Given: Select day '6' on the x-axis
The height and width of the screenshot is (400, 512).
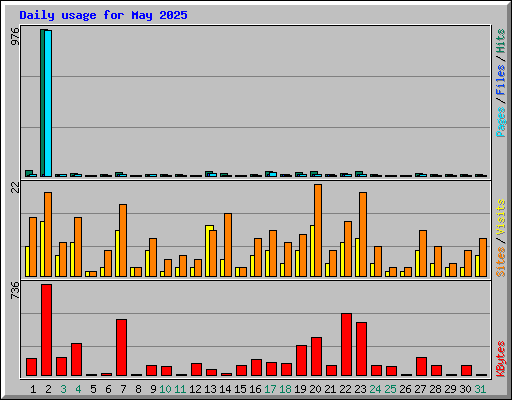Looking at the screenshot, I should [x=108, y=389].
